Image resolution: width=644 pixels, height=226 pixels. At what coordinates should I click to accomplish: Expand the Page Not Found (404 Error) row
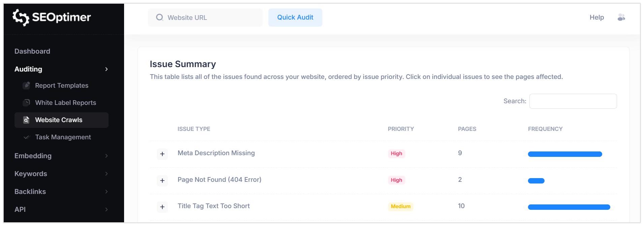[162, 180]
